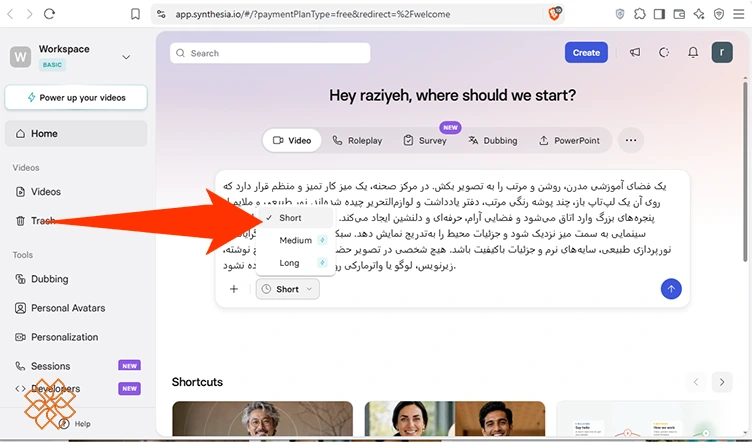Show previous shortcuts with left chevron
The height and width of the screenshot is (443, 752).
696,382
